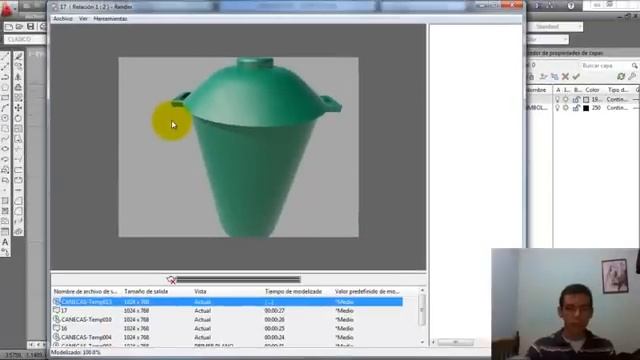640x360 pixels.
Task: Open black color swatch of layer 250
Action: tap(586, 108)
